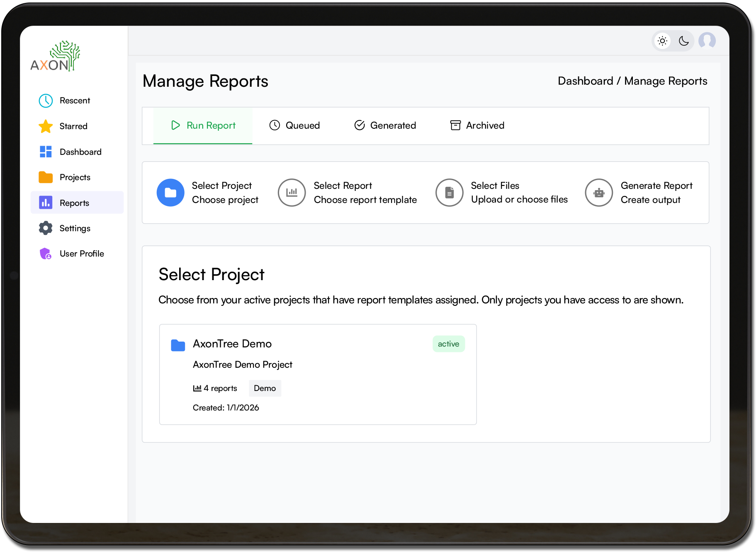
Task: Click the Select Report step circle
Action: 292,193
